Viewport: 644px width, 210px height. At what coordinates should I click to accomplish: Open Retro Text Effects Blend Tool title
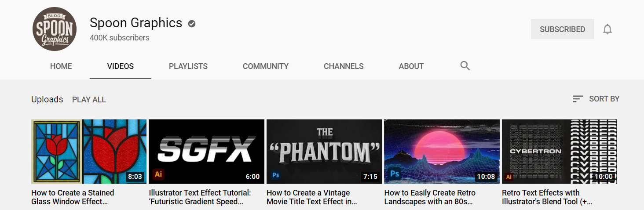click(547, 197)
